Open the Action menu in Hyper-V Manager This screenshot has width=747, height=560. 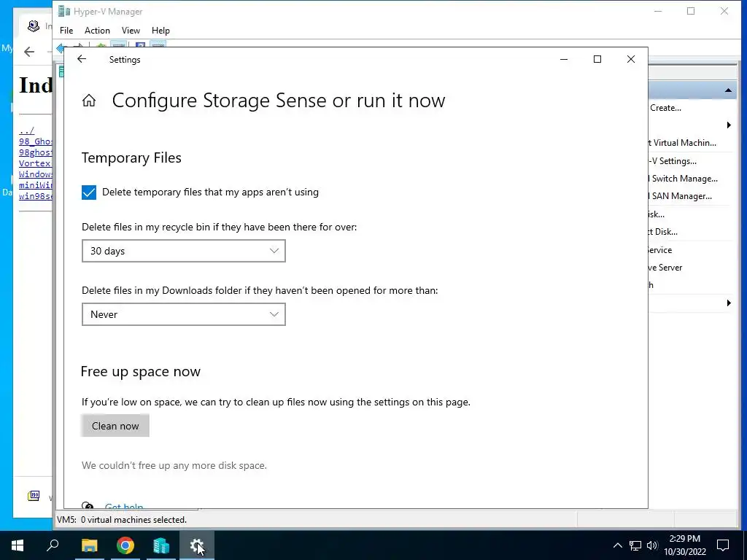click(x=97, y=31)
